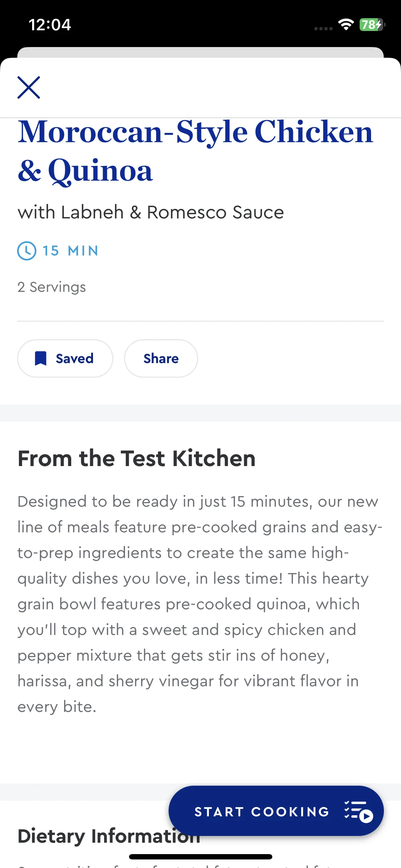Tap the gray sheet behind the modal
Image resolution: width=401 pixels, height=868 pixels.
200,52
